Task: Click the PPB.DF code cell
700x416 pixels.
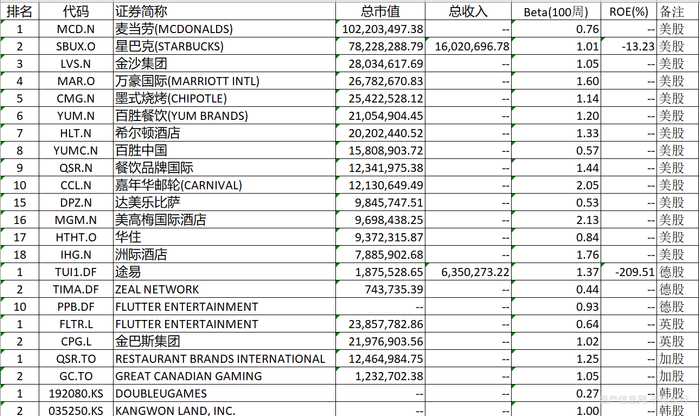Action: pyautogui.click(x=76, y=307)
